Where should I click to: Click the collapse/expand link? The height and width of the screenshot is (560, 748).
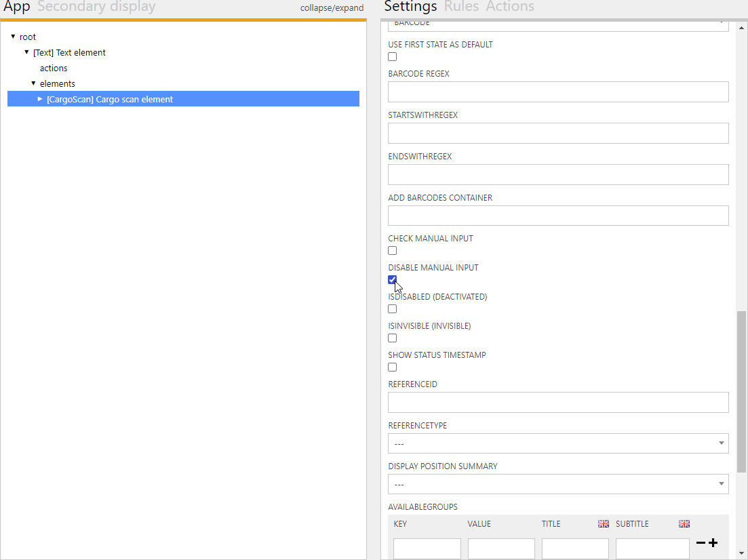click(332, 8)
